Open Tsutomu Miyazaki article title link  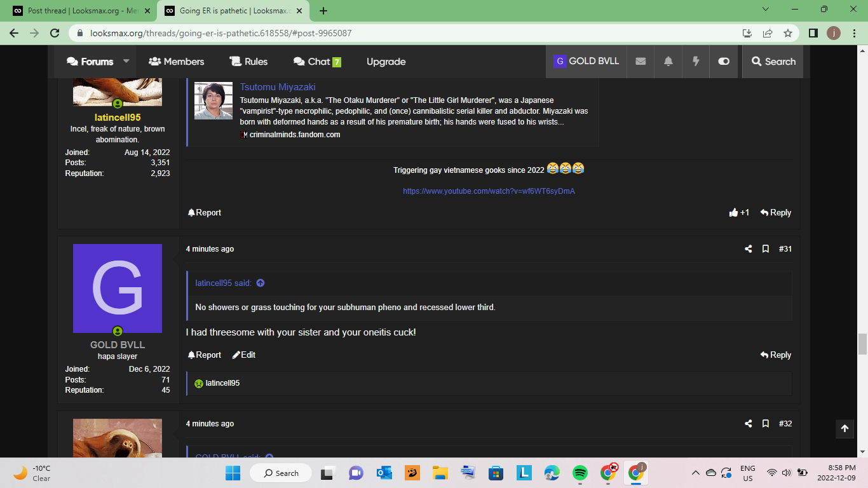[278, 87]
